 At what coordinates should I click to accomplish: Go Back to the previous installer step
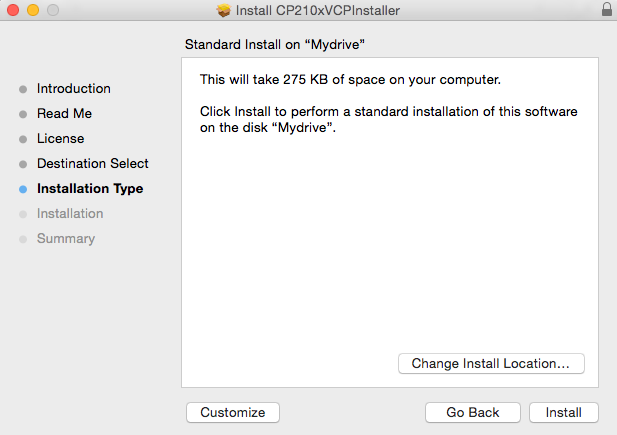472,412
